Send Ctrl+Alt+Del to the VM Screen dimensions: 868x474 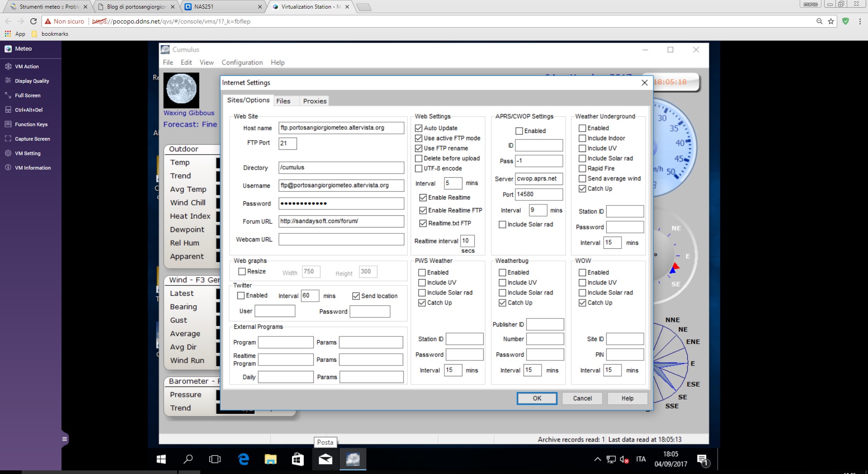coord(28,110)
